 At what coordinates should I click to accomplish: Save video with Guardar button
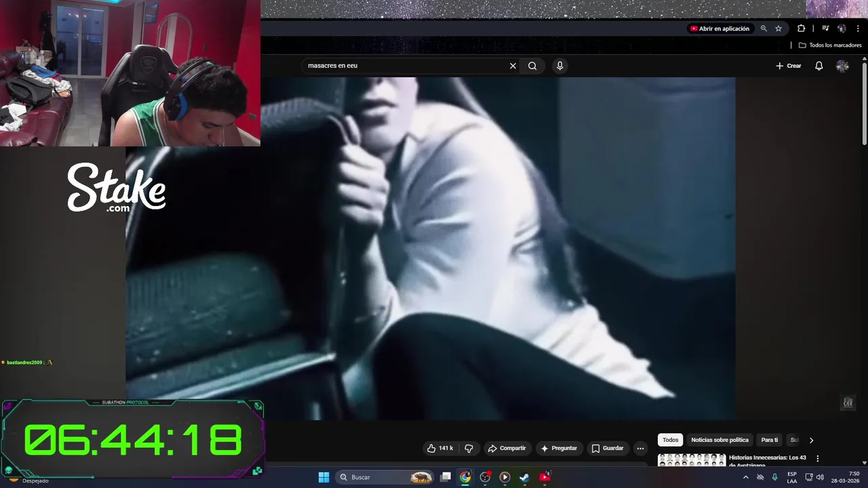(607, 448)
